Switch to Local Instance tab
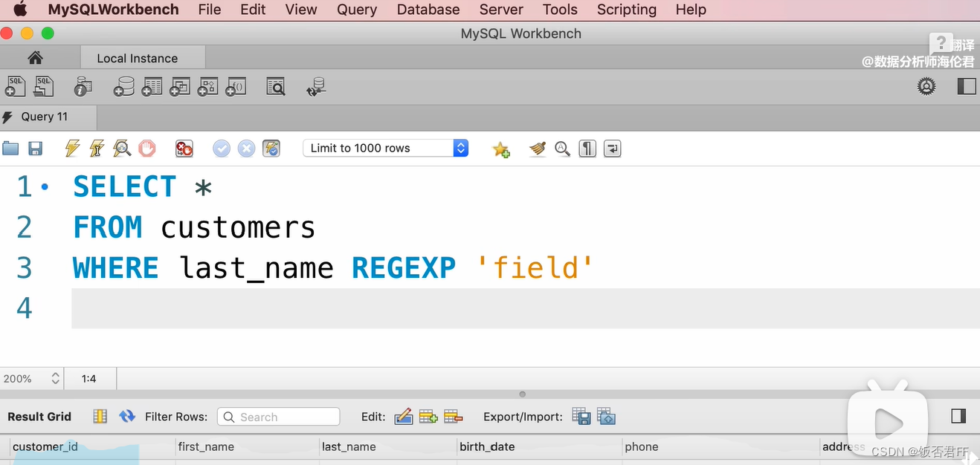980x465 pixels. (142, 58)
